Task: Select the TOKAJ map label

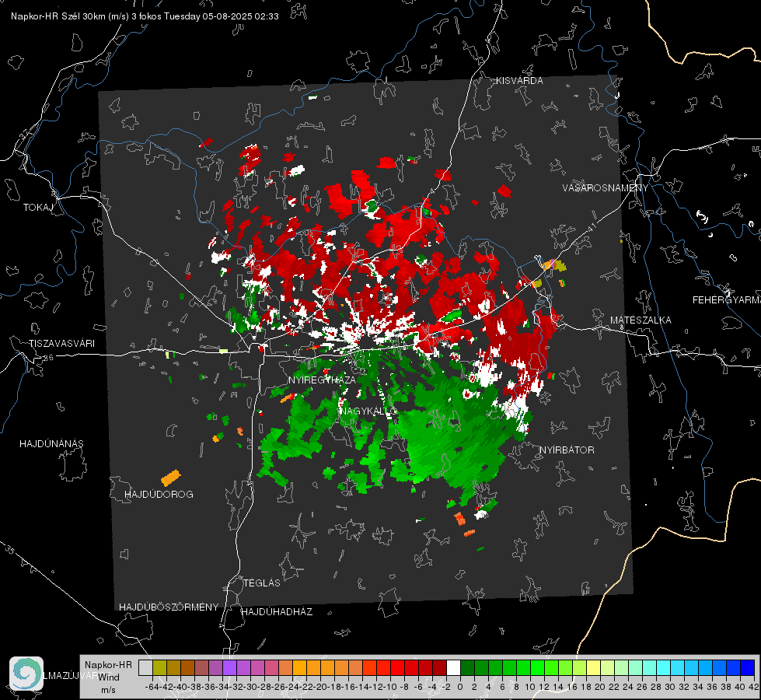Action: (38, 208)
